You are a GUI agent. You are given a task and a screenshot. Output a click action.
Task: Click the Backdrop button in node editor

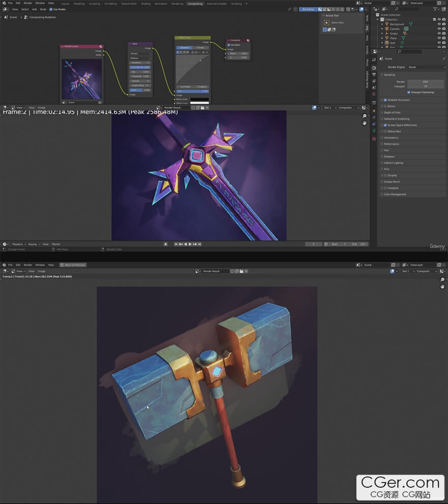307,9
